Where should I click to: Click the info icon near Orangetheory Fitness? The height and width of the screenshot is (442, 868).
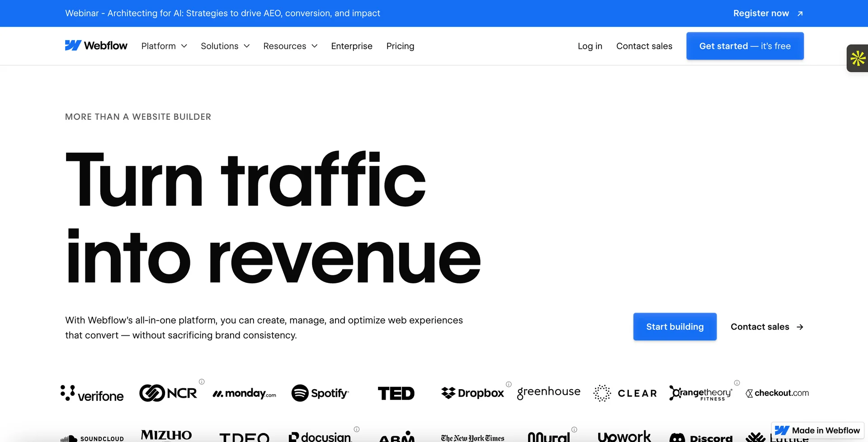click(737, 382)
